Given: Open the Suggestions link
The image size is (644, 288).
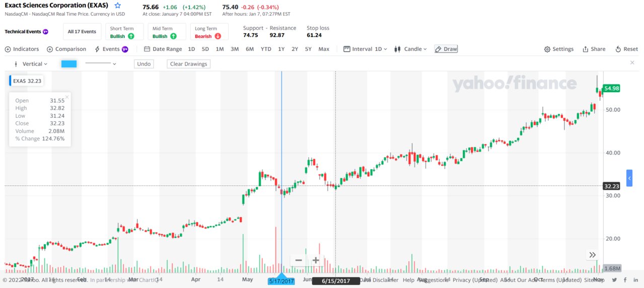Looking at the screenshot, I should pyautogui.click(x=433, y=280).
